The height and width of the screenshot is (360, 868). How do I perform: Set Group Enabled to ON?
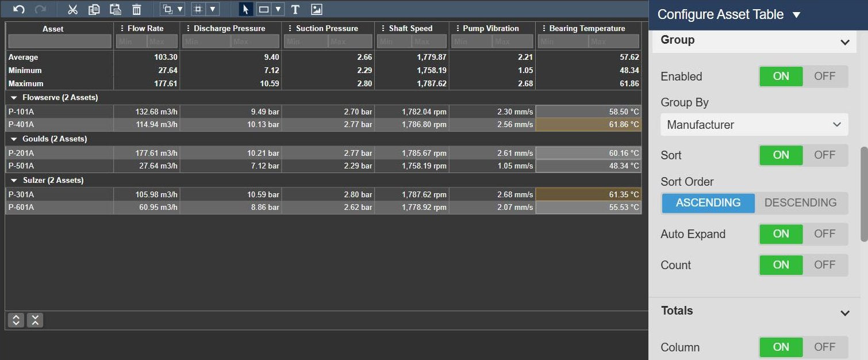tap(781, 76)
